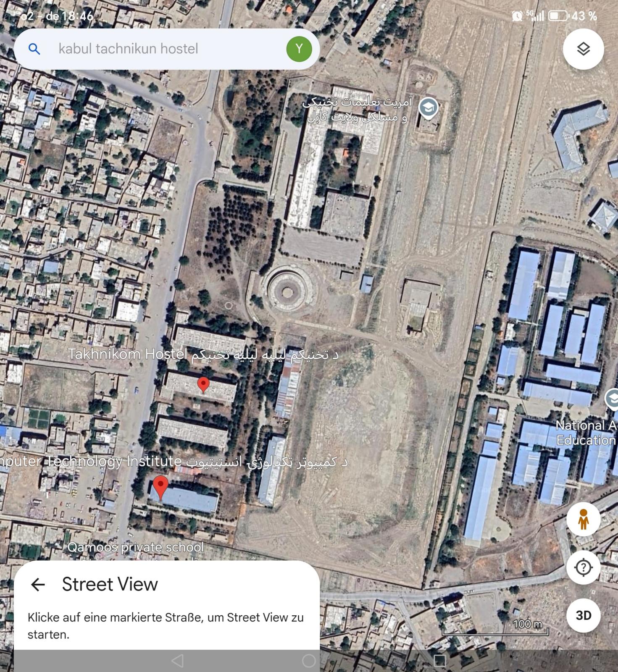The width and height of the screenshot is (618, 672).
Task: Go back from the Street View panel
Action: click(x=38, y=584)
